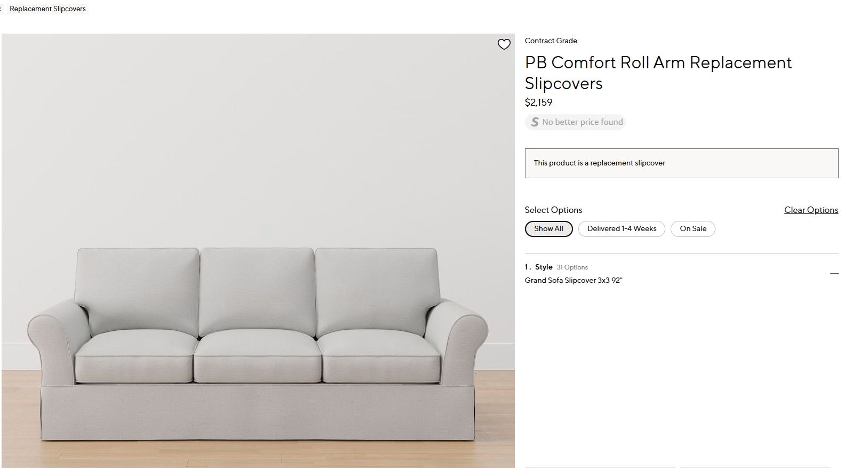868x468 pixels.
Task: Click the $2,159 price
Action: click(538, 102)
